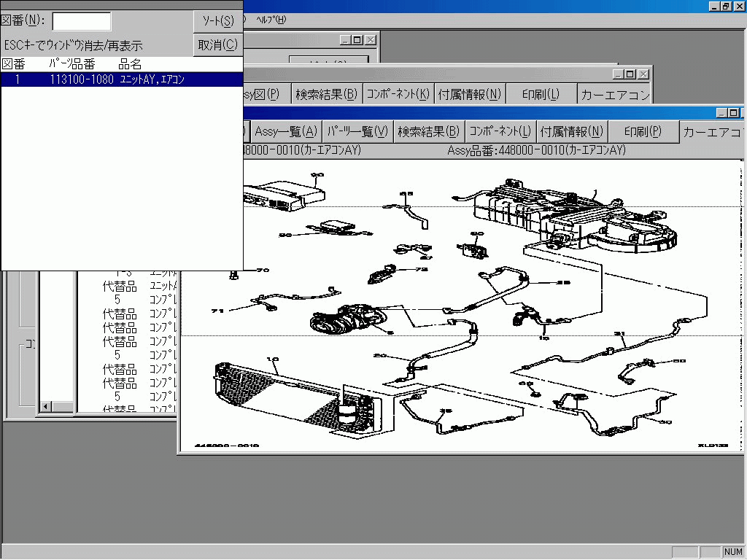The image size is (747, 560).
Task: Click callout number 10 on the condenser diagram
Action: tap(271, 359)
